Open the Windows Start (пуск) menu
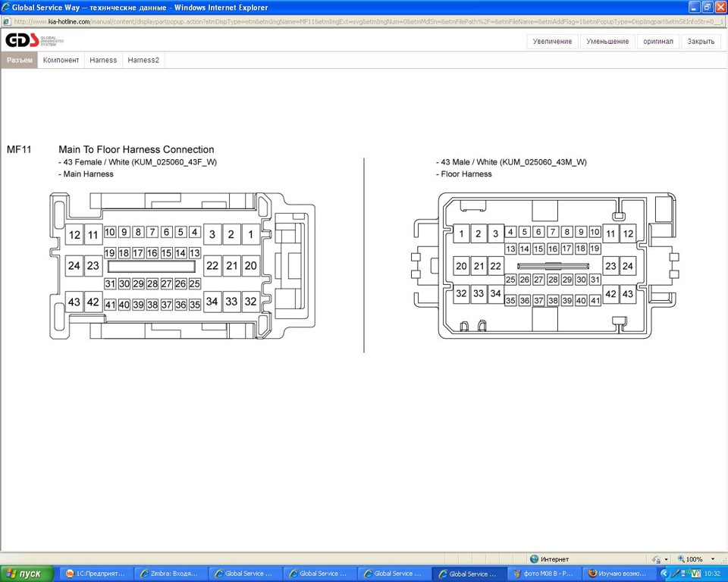 pyautogui.click(x=27, y=574)
